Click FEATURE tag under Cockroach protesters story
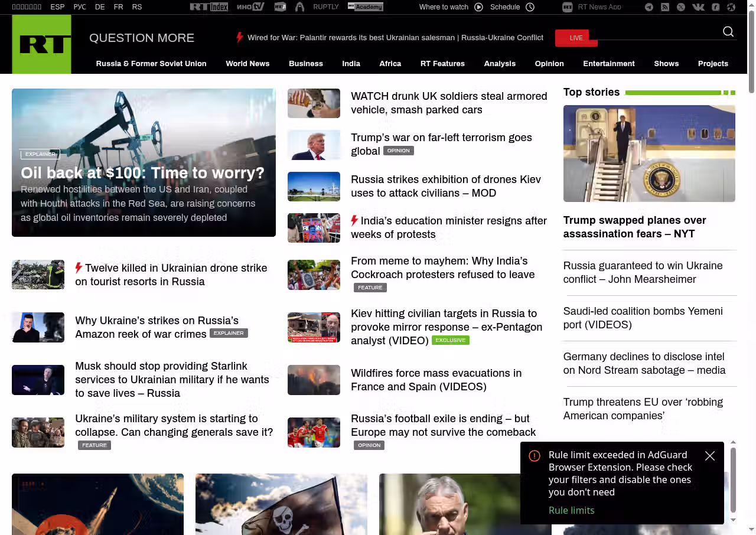 pos(370,288)
